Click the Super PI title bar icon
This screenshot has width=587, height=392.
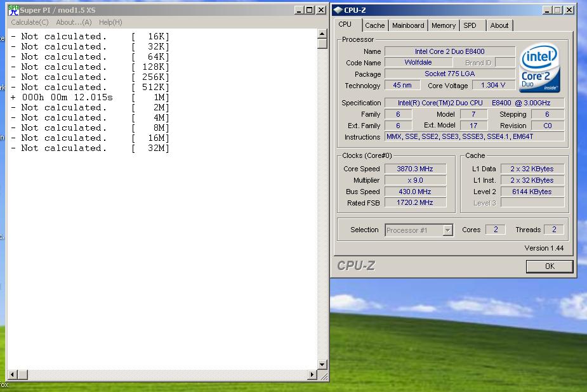pos(13,10)
